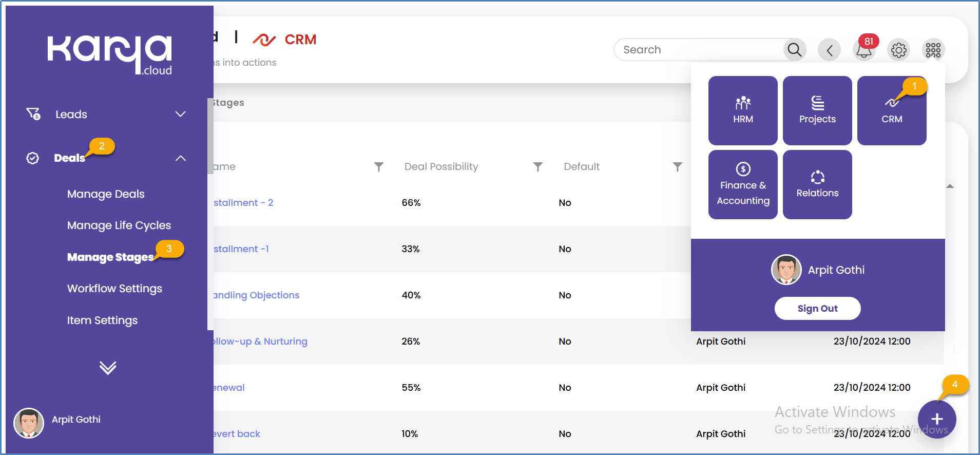
Task: Click Arpit Gothi cell in Renewal row
Action: pos(721,388)
